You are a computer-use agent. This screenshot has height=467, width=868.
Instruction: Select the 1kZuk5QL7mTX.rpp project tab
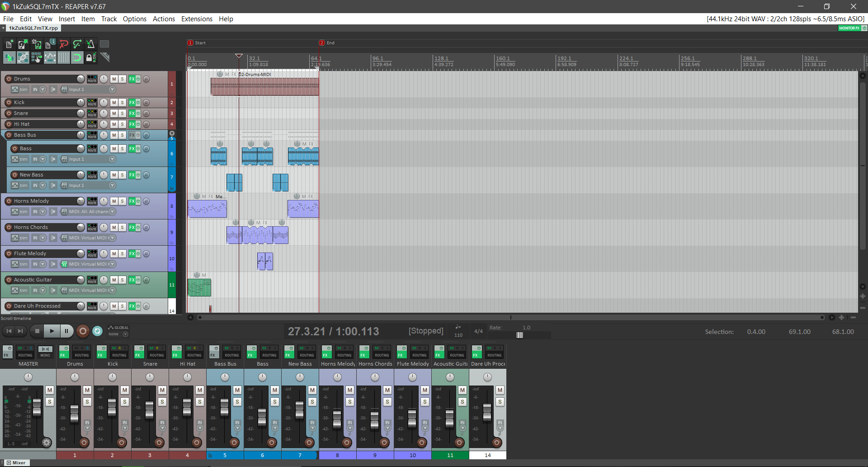click(x=33, y=28)
